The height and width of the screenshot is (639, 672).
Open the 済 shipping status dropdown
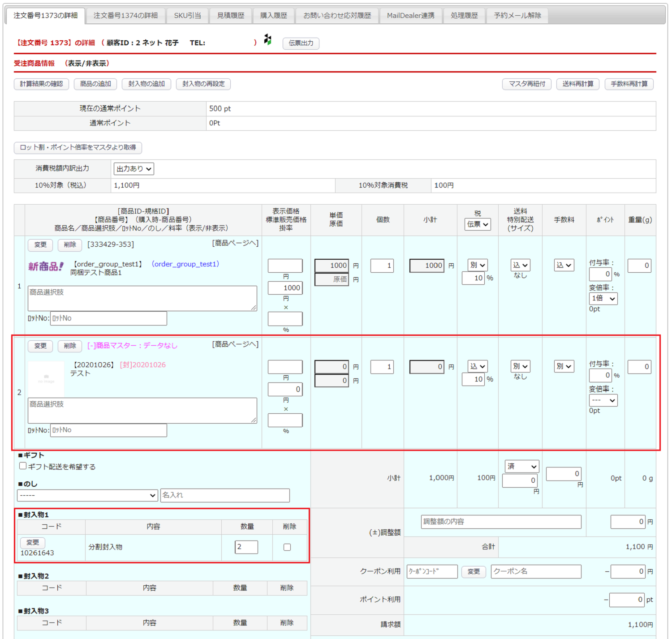click(521, 467)
